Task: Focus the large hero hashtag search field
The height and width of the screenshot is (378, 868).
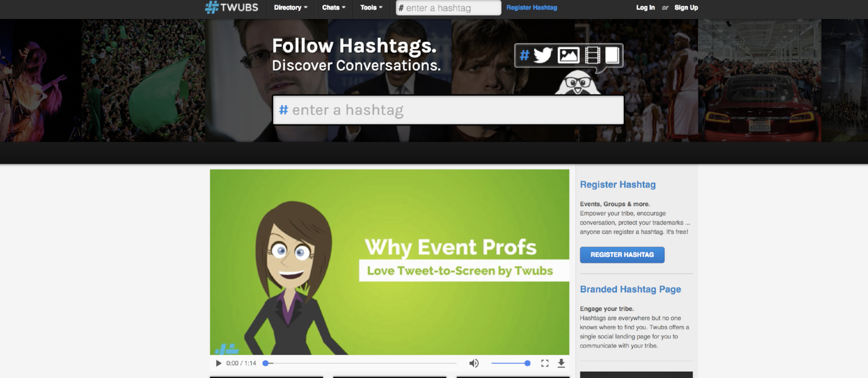Action: [448, 110]
